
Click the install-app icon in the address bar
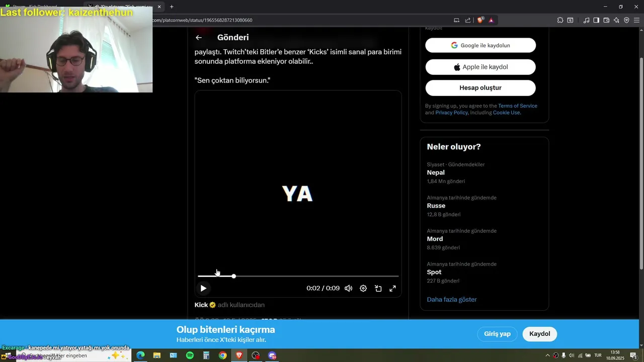(x=456, y=20)
